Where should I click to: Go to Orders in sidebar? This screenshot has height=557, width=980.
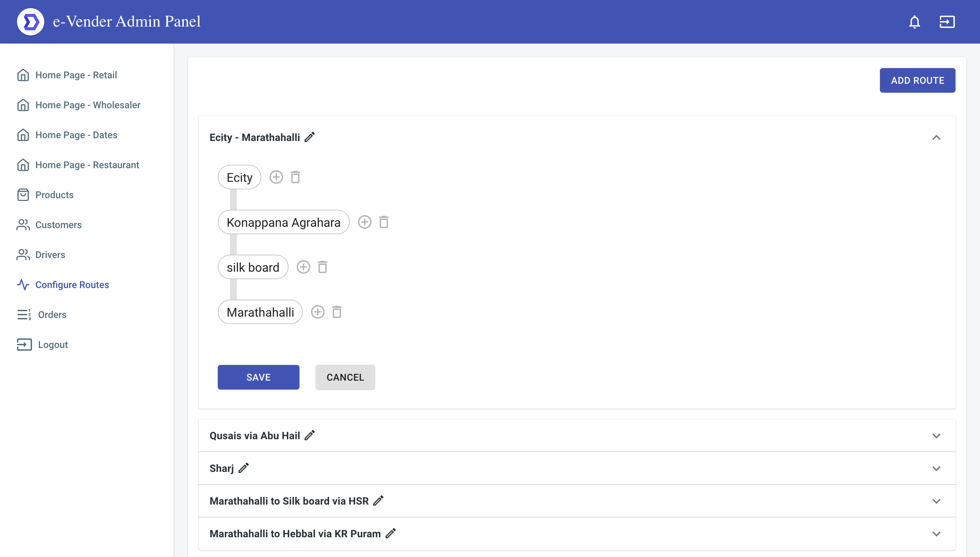pos(42,315)
